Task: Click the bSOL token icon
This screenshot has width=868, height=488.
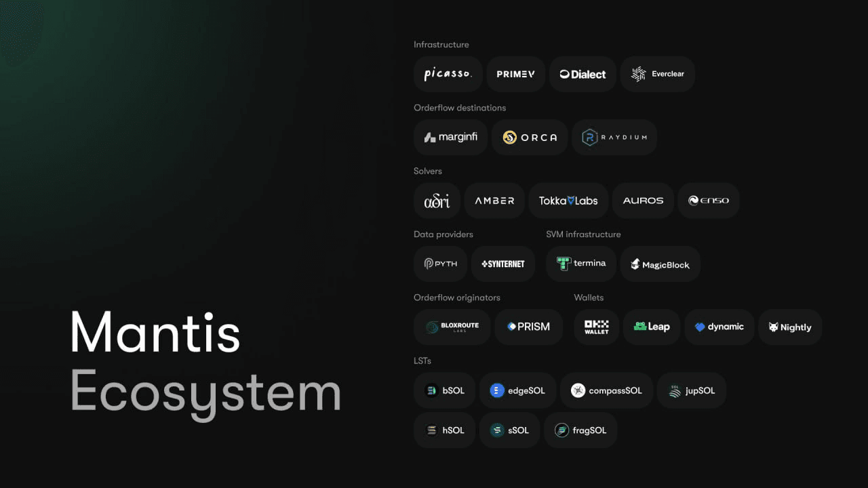Action: 431,390
